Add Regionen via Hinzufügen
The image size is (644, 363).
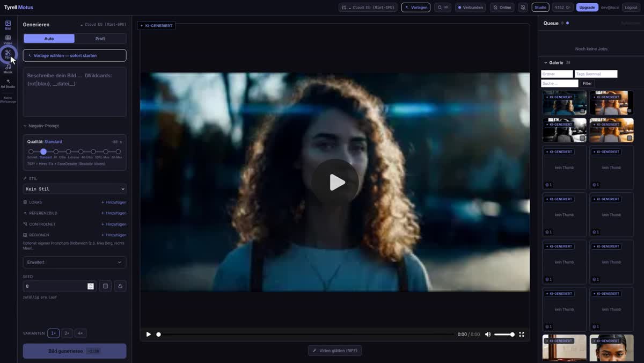pos(114,235)
